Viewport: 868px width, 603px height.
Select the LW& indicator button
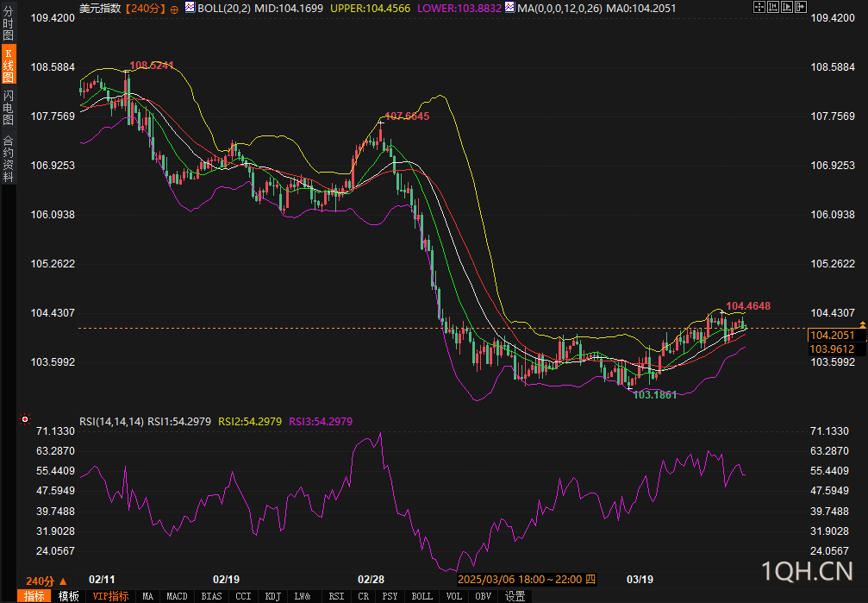click(x=303, y=596)
